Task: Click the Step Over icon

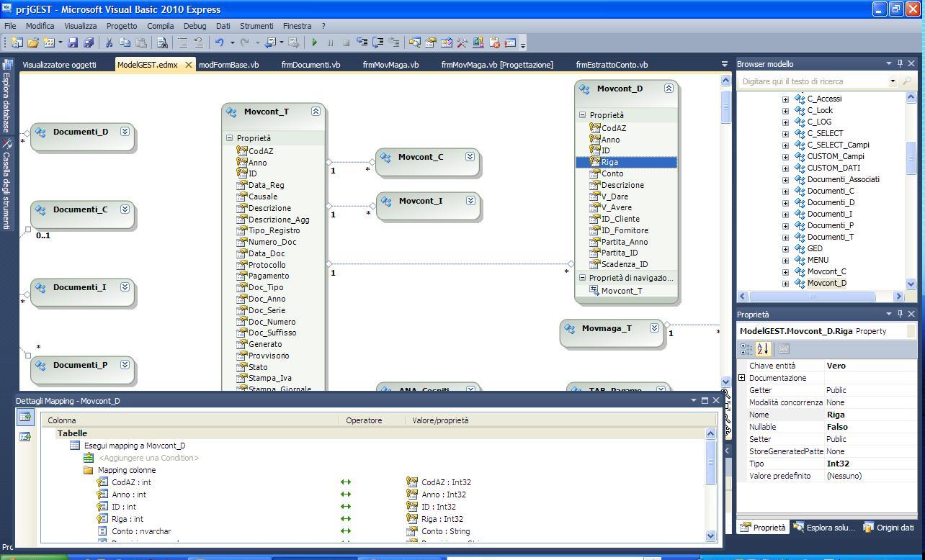Action: click(378, 43)
